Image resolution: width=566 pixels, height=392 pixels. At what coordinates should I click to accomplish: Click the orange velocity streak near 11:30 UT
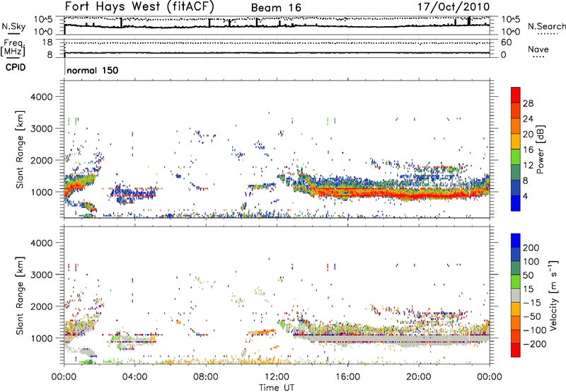[262, 331]
